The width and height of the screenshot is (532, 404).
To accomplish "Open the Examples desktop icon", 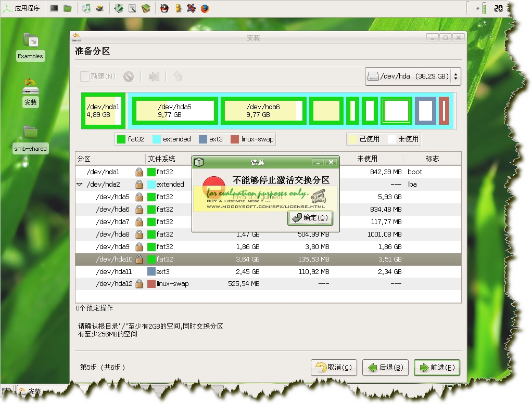I will tap(31, 47).
